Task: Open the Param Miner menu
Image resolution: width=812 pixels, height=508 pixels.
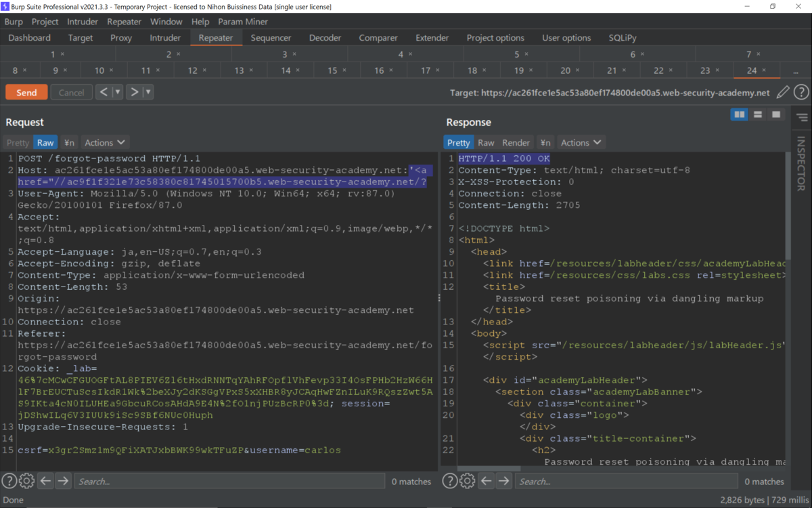Action: tap(243, 22)
